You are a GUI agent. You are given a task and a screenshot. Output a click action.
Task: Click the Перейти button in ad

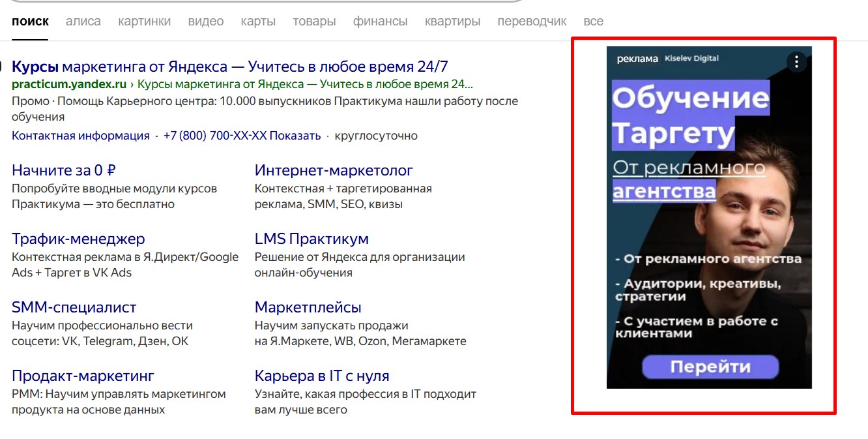tap(710, 367)
